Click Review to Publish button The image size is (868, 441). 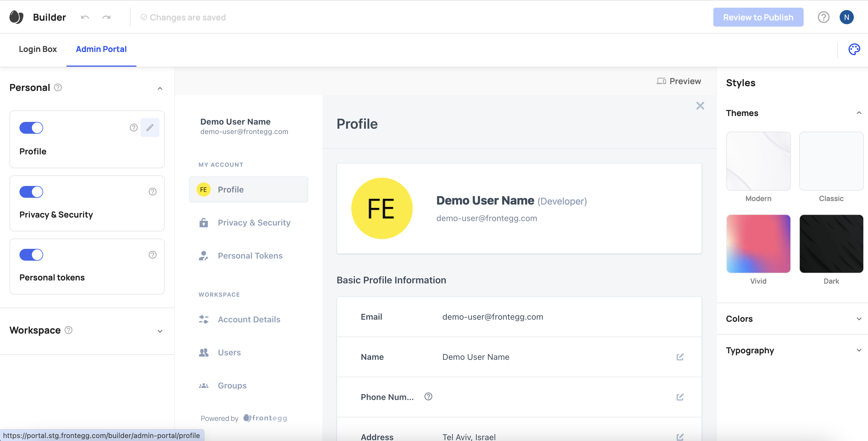click(x=758, y=17)
